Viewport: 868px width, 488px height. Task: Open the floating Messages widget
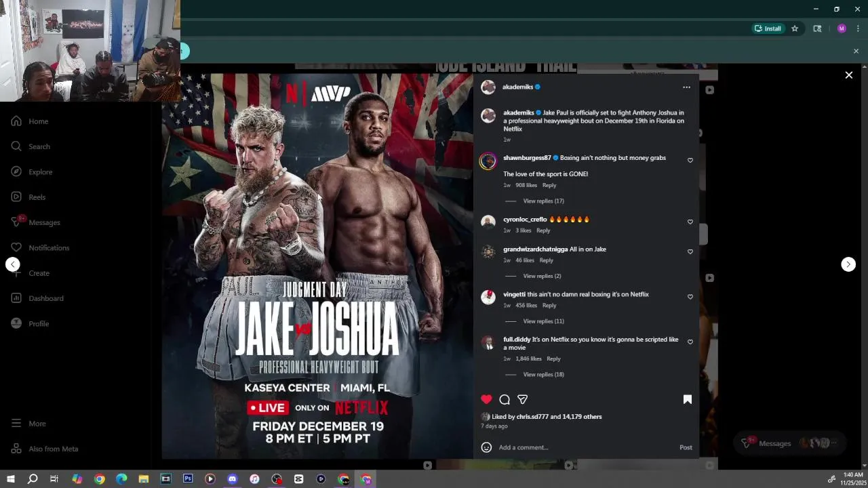point(789,443)
